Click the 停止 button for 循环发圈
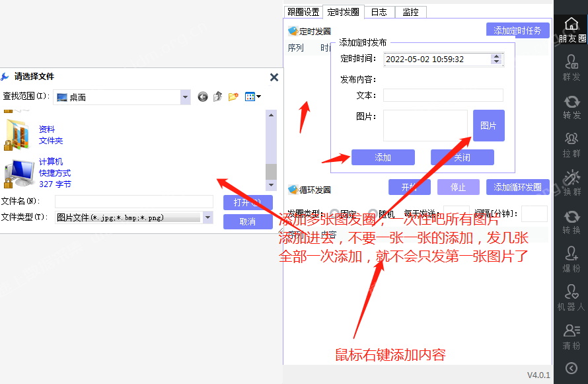 coord(459,187)
